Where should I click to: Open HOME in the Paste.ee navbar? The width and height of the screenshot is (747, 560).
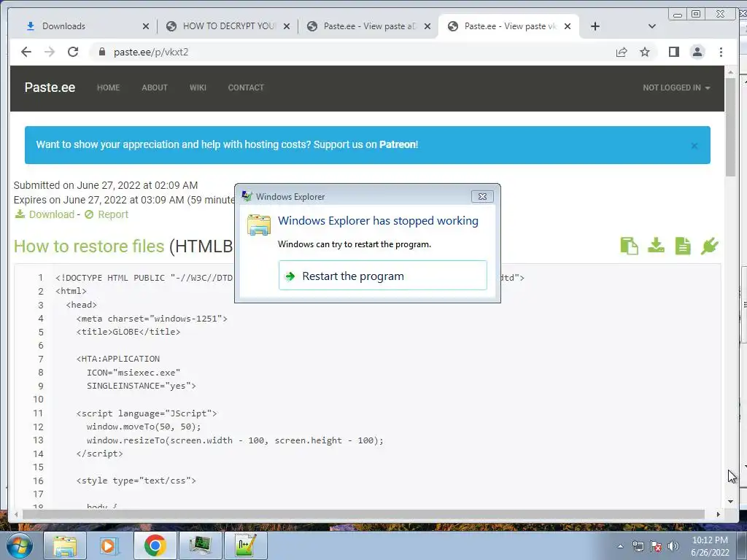pyautogui.click(x=108, y=87)
